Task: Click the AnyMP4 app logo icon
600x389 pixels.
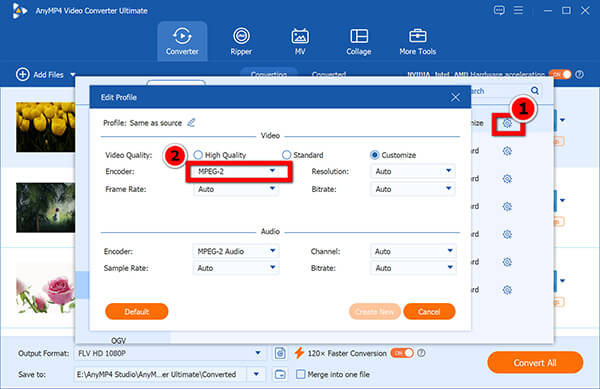Action: coord(19,10)
